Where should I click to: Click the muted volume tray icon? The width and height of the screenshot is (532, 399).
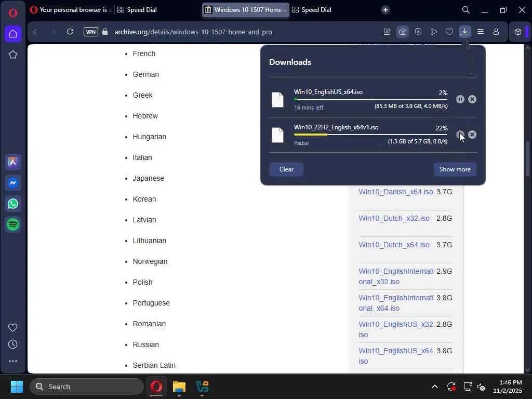[x=481, y=387]
